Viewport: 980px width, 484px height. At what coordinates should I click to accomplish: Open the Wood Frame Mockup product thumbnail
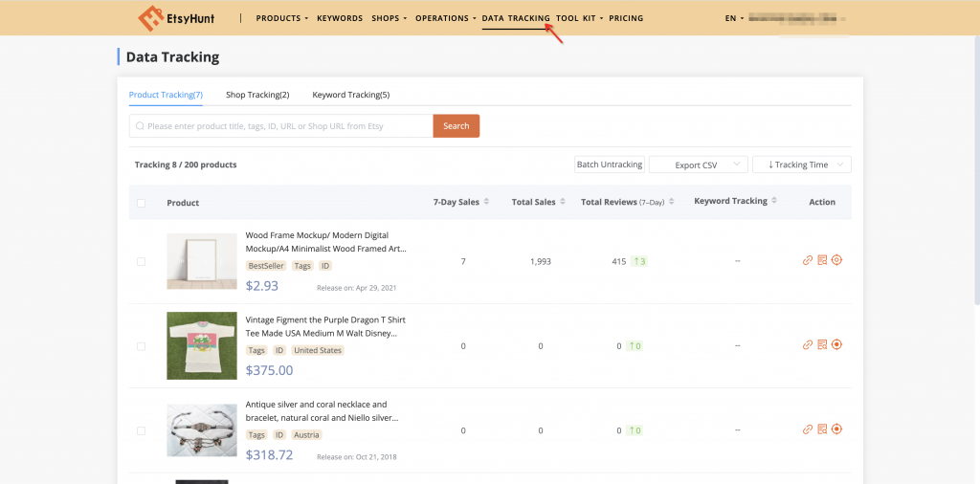pos(202,261)
